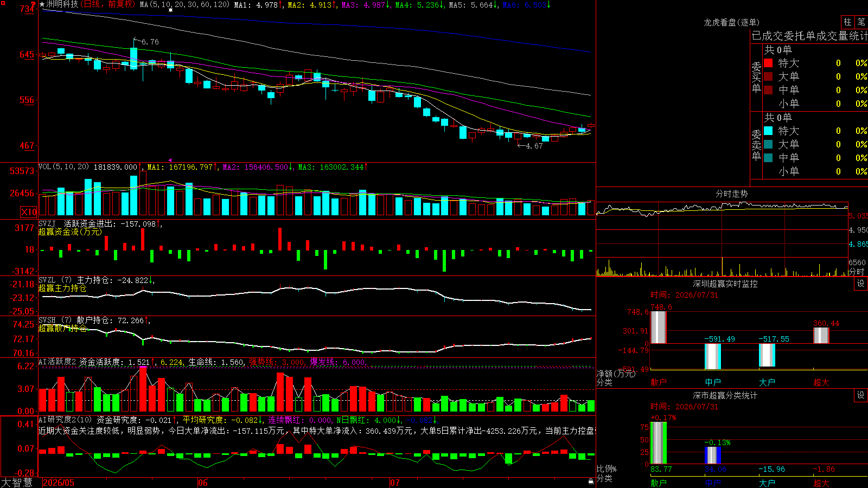Click the 07 month marker on time axis

click(x=395, y=483)
